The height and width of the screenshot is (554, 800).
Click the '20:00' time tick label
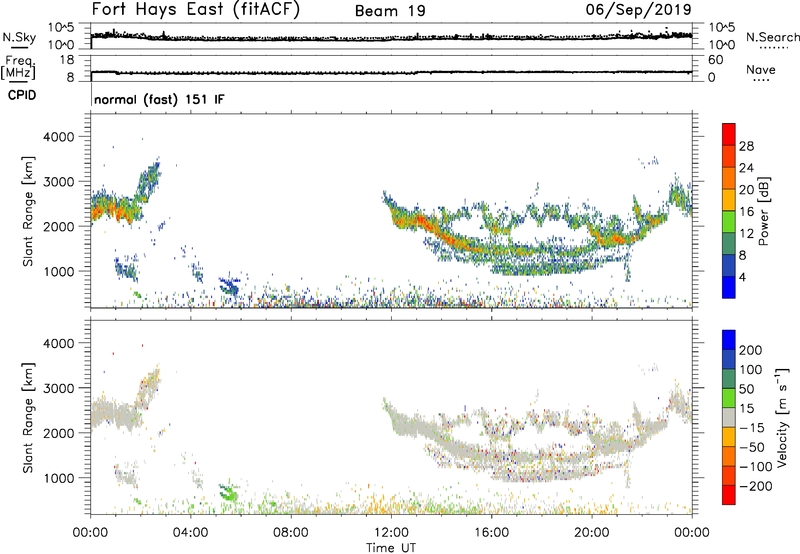(591, 533)
